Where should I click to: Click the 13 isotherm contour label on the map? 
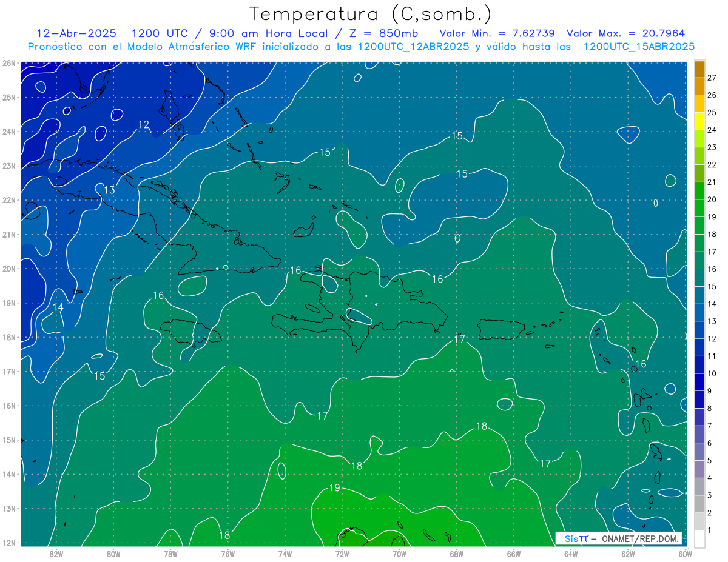(x=109, y=190)
